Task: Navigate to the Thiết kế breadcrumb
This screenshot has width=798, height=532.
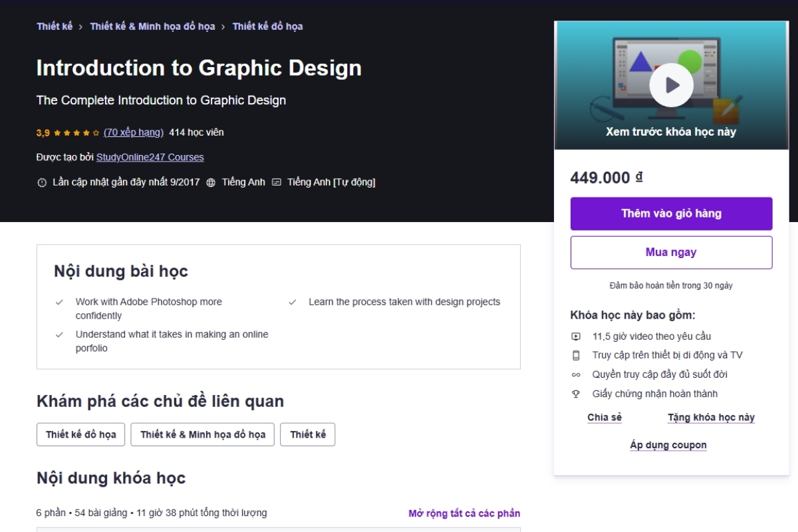Action: [x=55, y=27]
